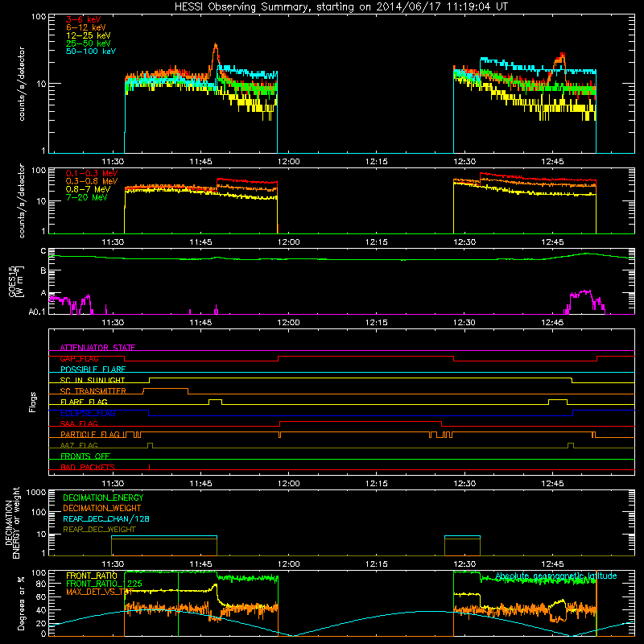Click the Absolute geomagnetic latitude label
Image resolution: width=644 pixels, height=644 pixels.
556,576
